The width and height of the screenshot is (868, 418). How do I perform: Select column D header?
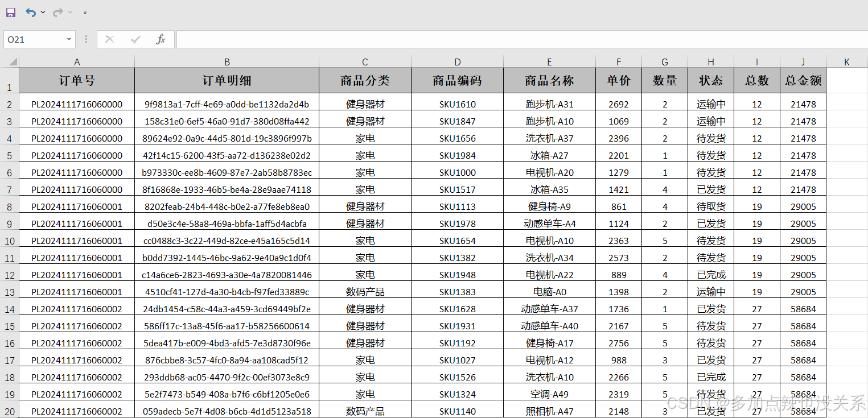point(457,61)
